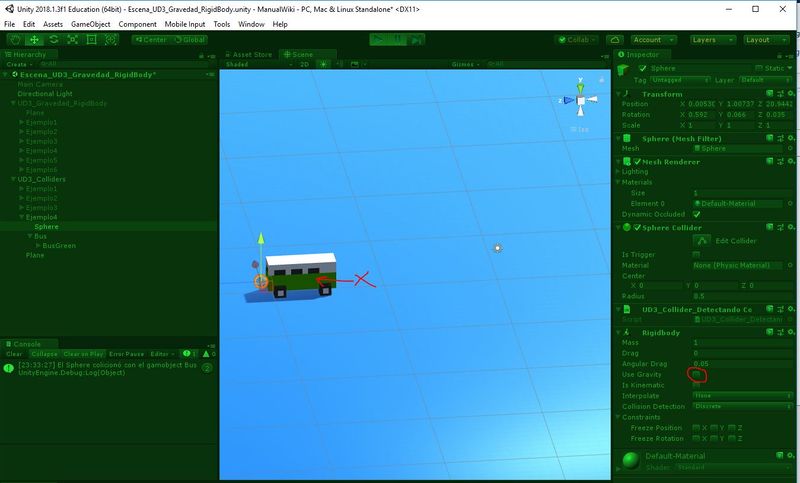Start Play mode
The height and width of the screenshot is (483, 800).
378,39
